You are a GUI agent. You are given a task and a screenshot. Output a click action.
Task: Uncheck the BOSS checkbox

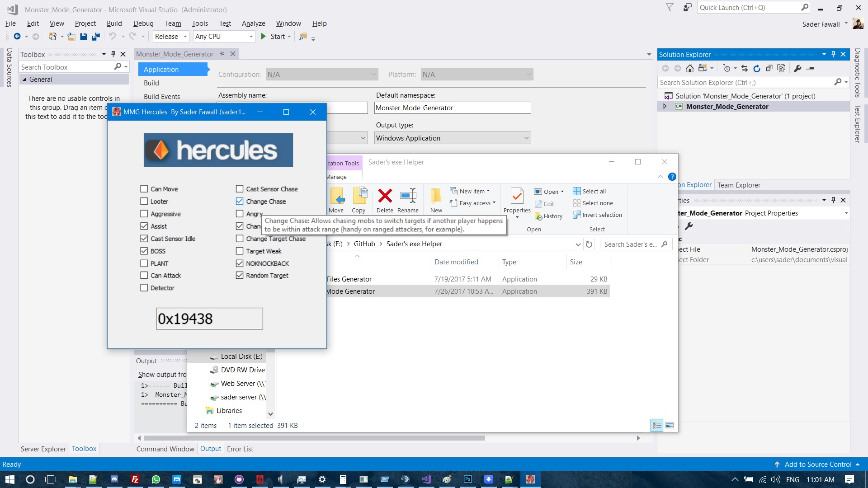click(144, 251)
